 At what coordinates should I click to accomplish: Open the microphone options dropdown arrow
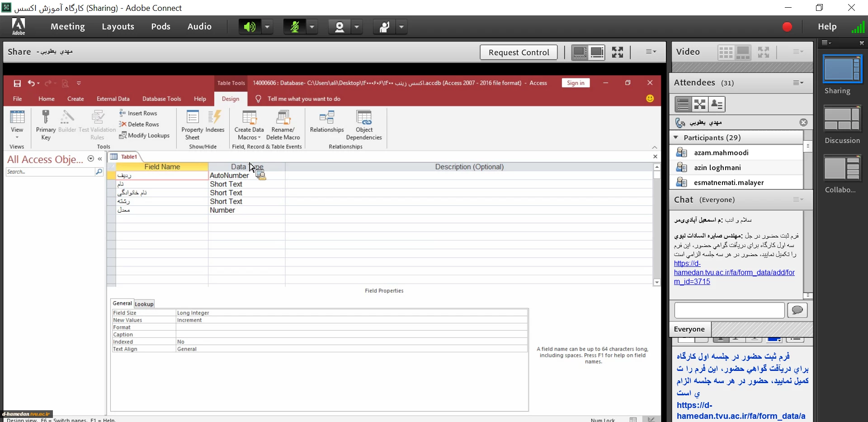[x=312, y=27]
